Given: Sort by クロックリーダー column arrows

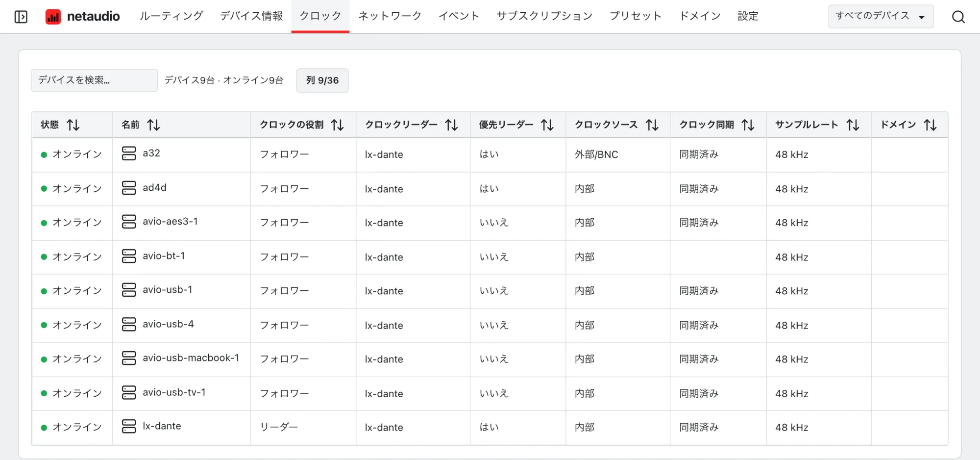Looking at the screenshot, I should (451, 125).
